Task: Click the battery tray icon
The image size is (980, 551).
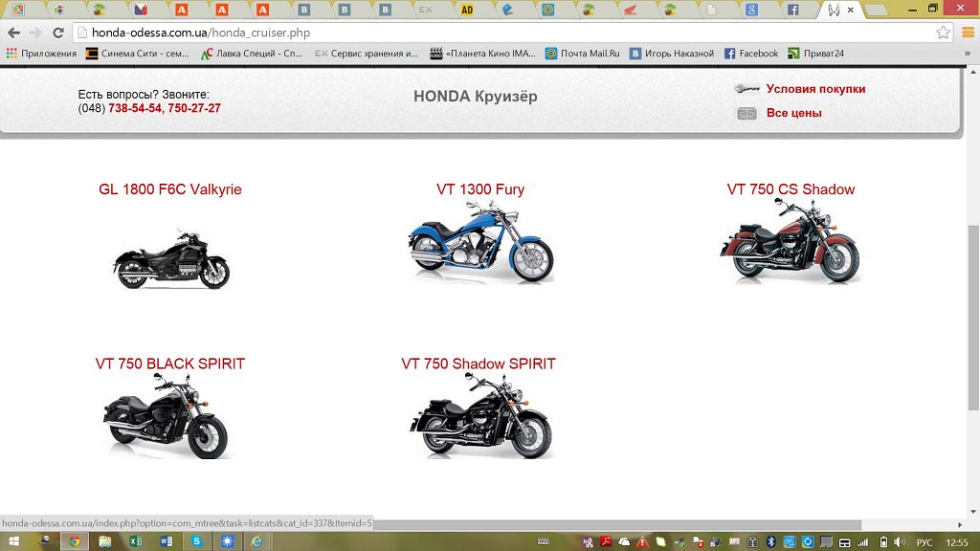Action: click(x=883, y=541)
